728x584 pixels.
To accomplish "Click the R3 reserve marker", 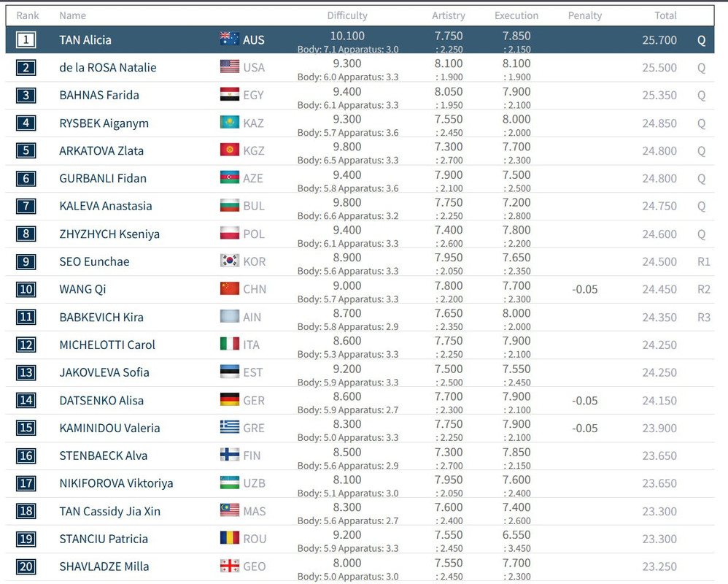I will 704,318.
